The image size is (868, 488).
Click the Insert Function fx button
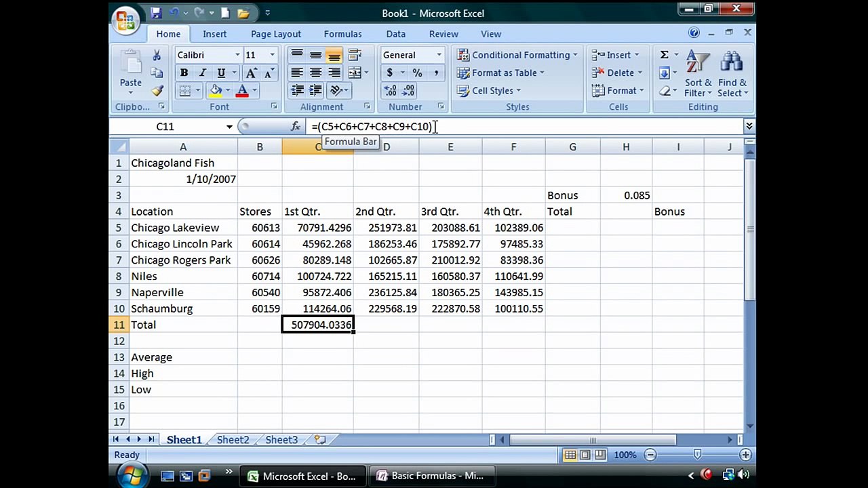295,127
